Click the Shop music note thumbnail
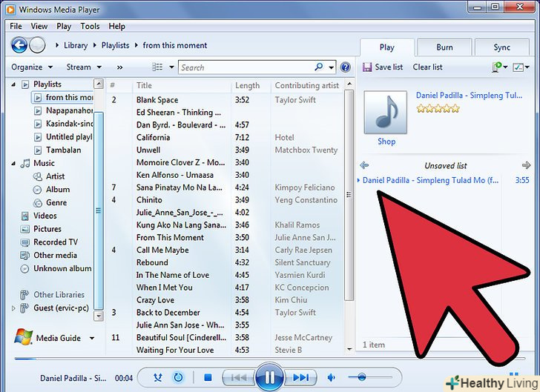This screenshot has width=540, height=392. tap(386, 113)
